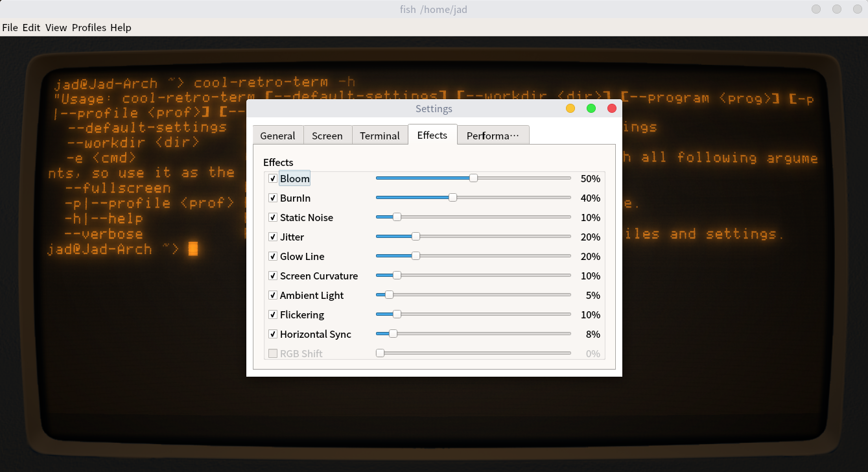Switch to the Terminal tab
Image resolution: width=868 pixels, height=472 pixels.
(x=380, y=136)
